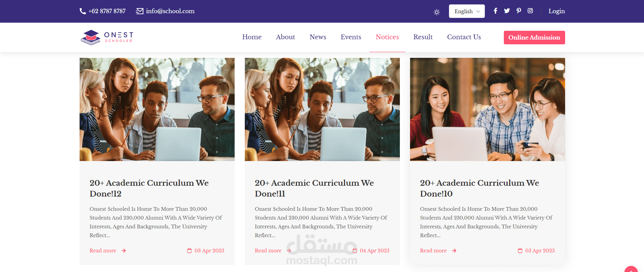Open the 20+ Academic Curriculum We Done!10 title
The image size is (644, 272).
pyautogui.click(x=479, y=188)
